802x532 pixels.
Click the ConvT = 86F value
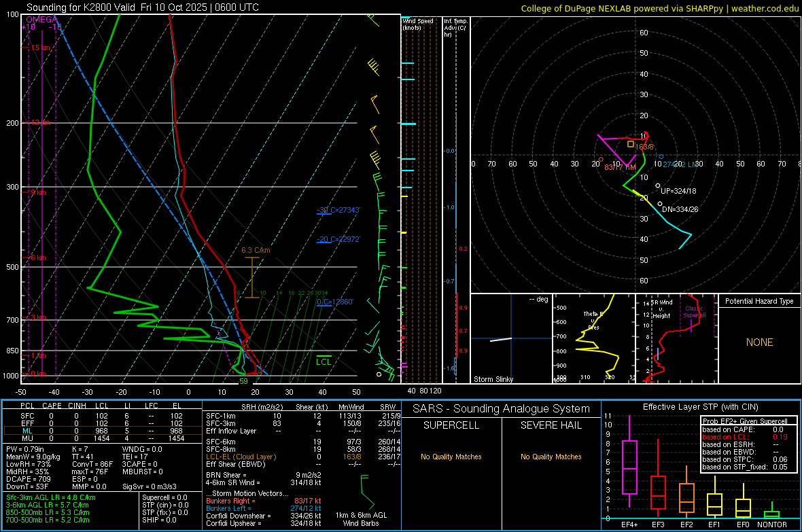tap(92, 464)
